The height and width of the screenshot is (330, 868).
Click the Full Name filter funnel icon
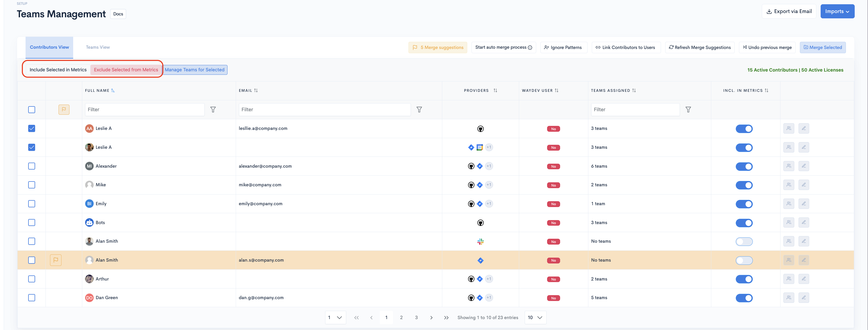click(x=213, y=110)
